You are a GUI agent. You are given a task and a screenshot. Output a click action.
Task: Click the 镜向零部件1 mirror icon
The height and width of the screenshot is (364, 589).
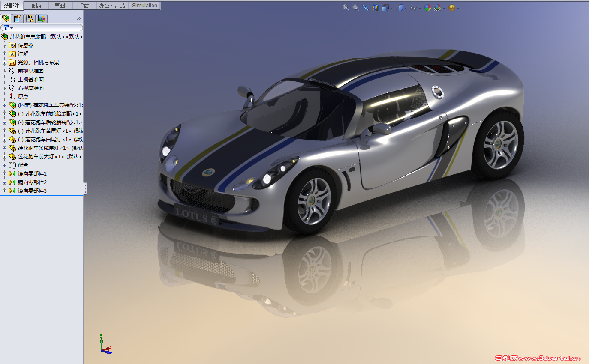coord(12,173)
